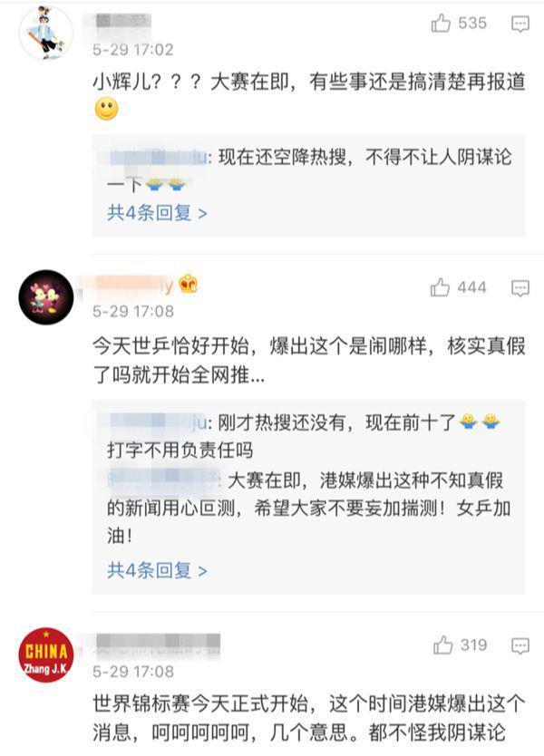
Task: Tap the comment text starting 世界锦标赛今天正式开始
Action: point(308,719)
